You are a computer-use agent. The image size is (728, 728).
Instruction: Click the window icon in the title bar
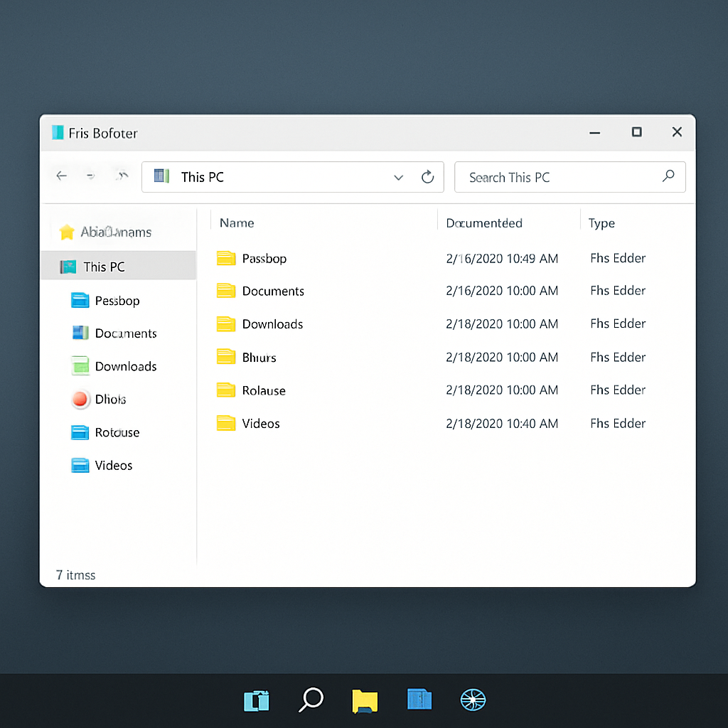[58, 133]
